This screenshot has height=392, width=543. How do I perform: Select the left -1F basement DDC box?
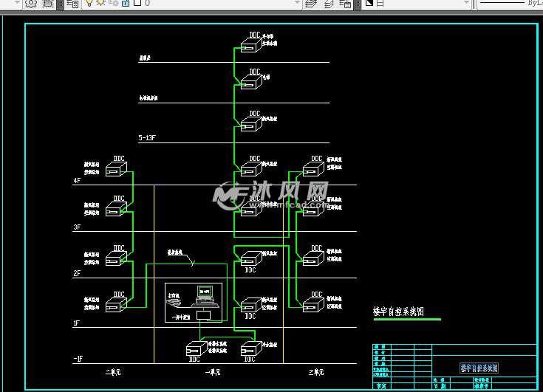click(x=197, y=348)
